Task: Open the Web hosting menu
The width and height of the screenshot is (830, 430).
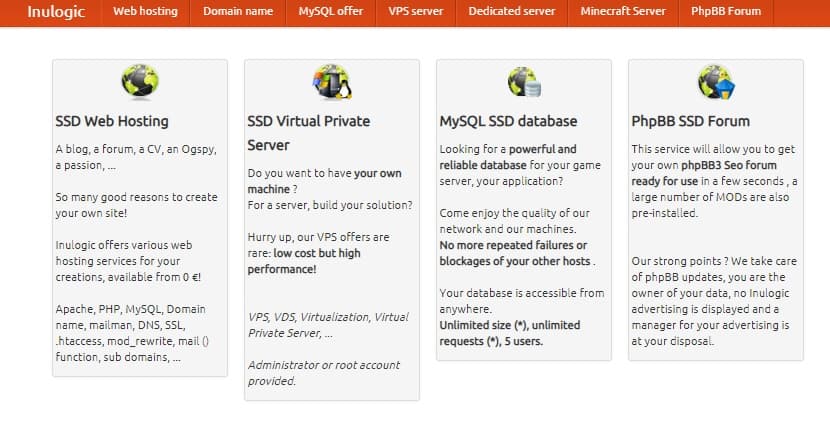Action: 146,11
